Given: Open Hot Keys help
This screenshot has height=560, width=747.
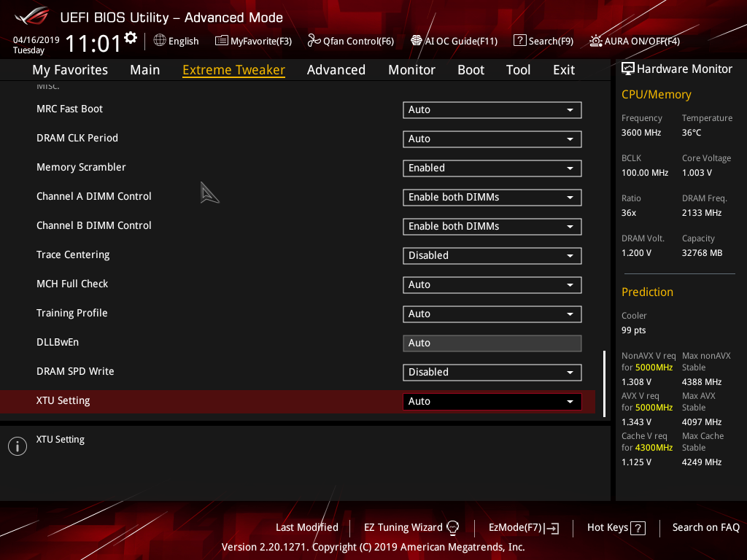Looking at the screenshot, I should point(616,528).
